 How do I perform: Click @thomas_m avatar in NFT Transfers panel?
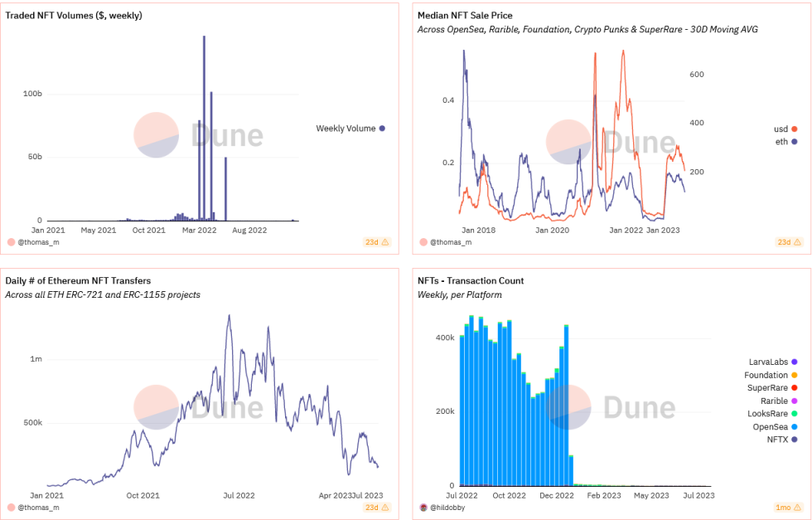[x=11, y=508]
